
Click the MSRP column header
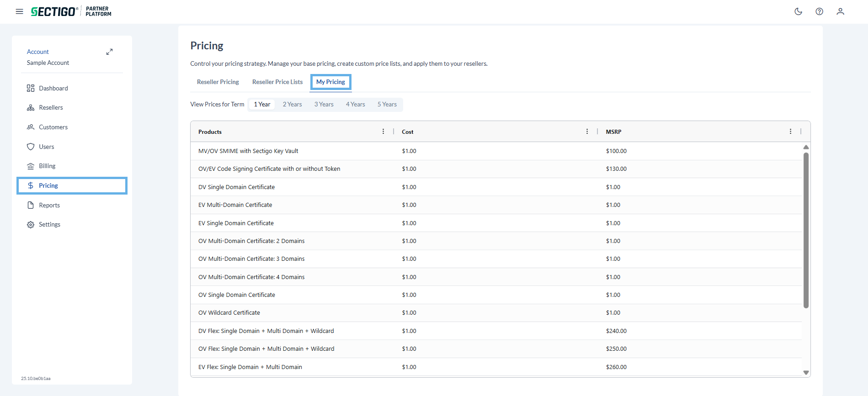tap(614, 132)
